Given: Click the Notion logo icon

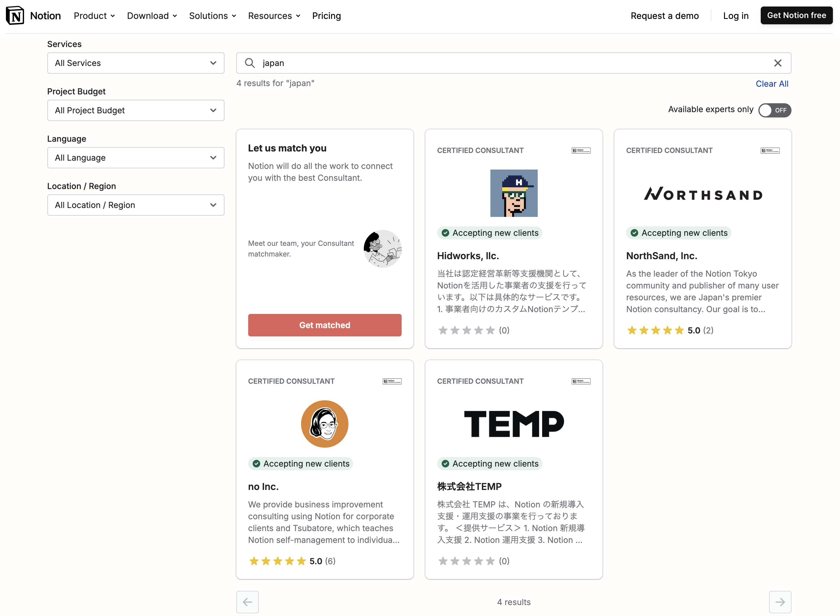Looking at the screenshot, I should pyautogui.click(x=15, y=16).
